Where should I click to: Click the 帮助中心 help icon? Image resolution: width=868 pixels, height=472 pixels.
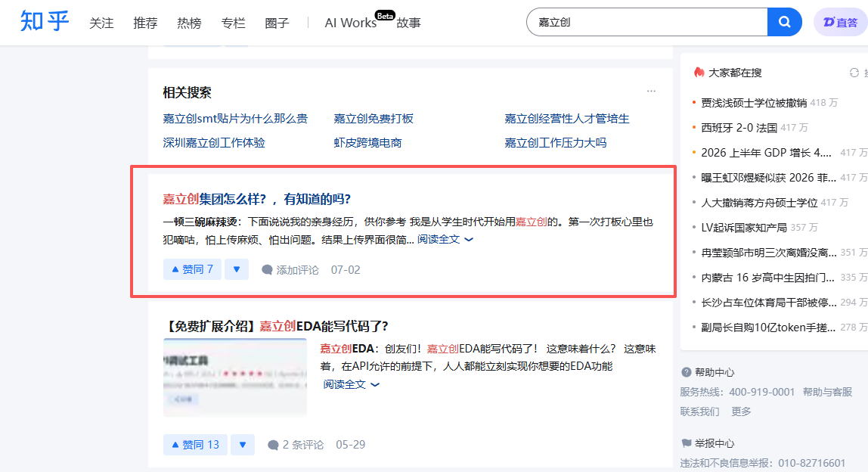[x=687, y=372]
